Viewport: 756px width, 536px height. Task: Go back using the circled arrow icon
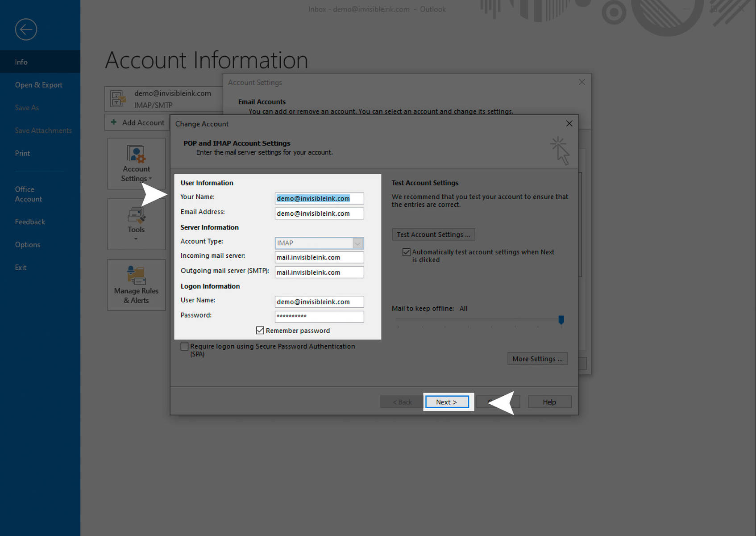click(26, 29)
